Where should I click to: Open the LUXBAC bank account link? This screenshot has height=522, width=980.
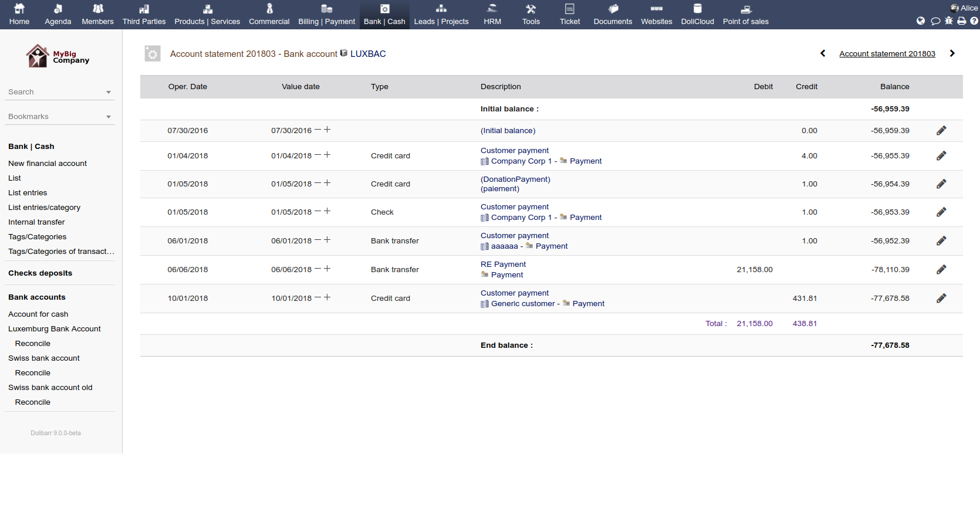coord(367,53)
